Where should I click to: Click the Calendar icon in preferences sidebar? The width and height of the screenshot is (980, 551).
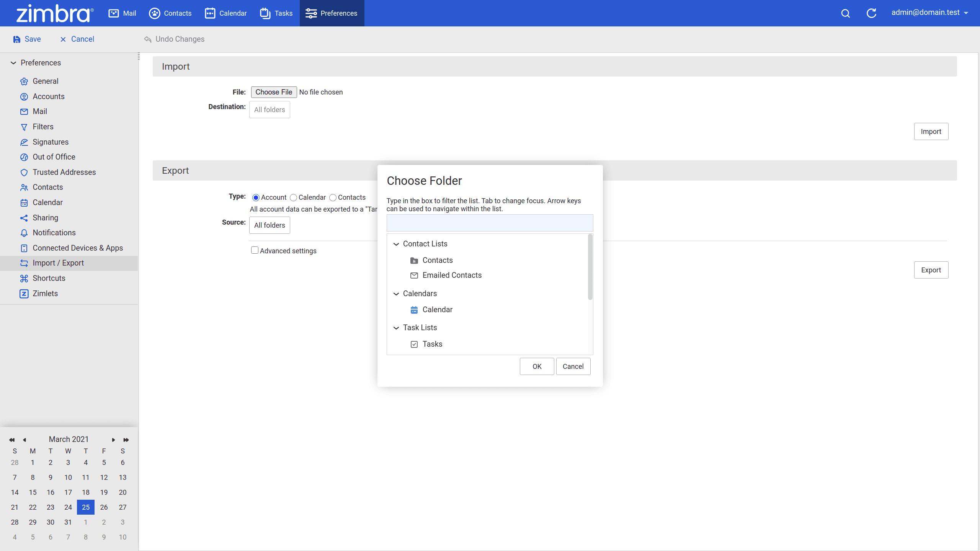click(x=24, y=203)
